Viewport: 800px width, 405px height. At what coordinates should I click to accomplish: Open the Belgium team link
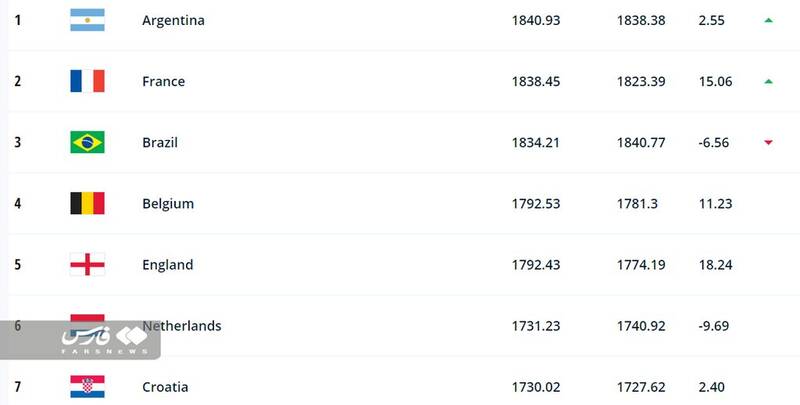pos(168,203)
